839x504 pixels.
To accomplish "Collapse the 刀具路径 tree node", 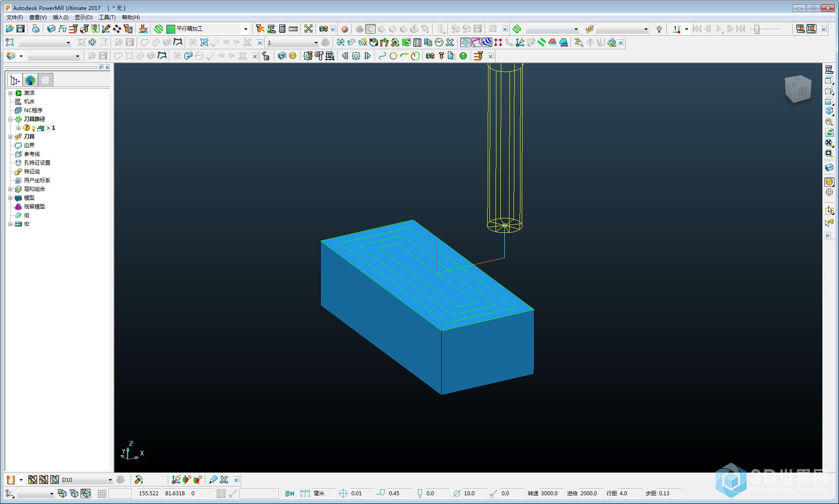I will [10, 119].
